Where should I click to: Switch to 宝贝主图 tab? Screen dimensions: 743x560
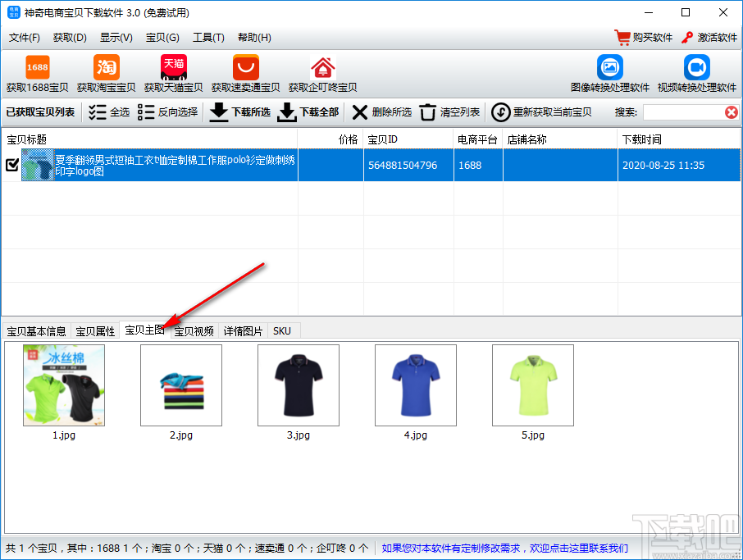144,330
